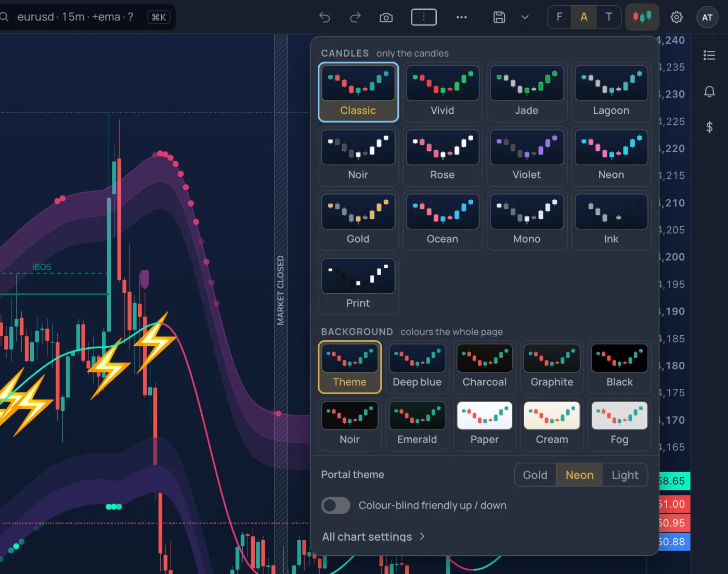The image size is (728, 574).
Task: Select the T mode tab
Action: [608, 17]
